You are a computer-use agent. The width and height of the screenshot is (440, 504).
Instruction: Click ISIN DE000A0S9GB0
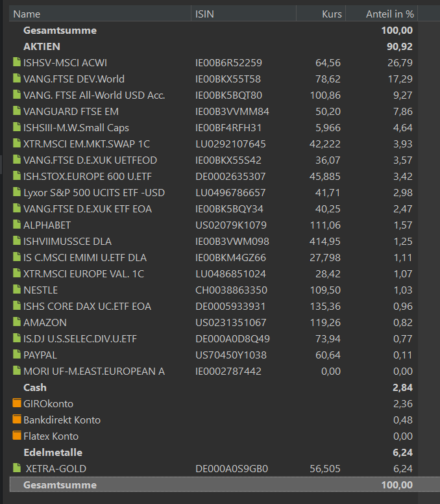(x=232, y=469)
